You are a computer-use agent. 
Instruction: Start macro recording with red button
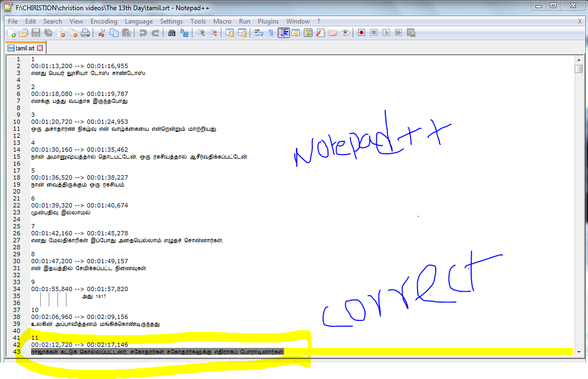pyautogui.click(x=361, y=33)
